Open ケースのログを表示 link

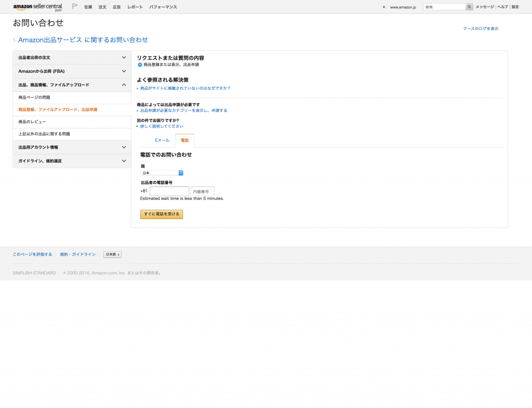[481, 29]
